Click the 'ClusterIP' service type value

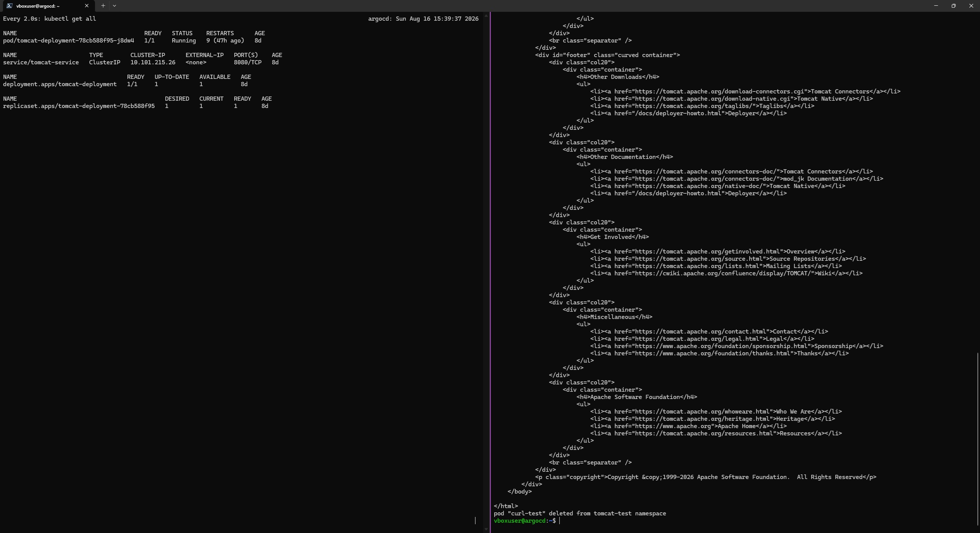click(x=105, y=62)
